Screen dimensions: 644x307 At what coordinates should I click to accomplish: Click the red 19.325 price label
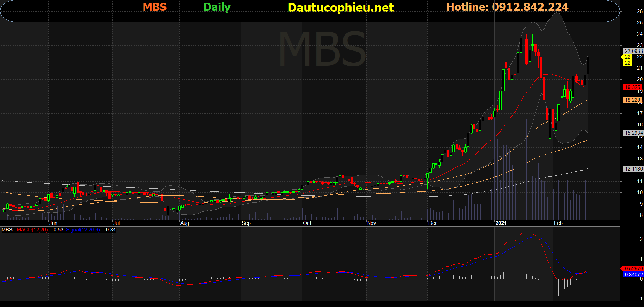pos(632,87)
